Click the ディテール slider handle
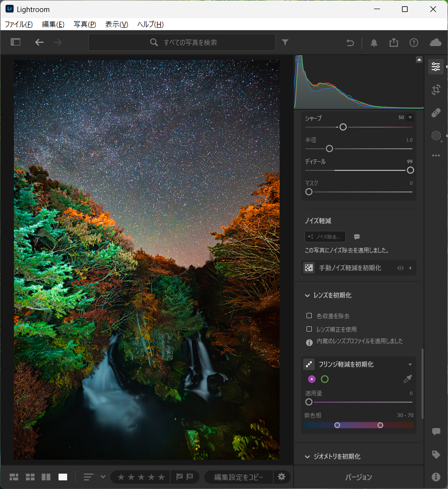This screenshot has height=489, width=448. (x=410, y=170)
